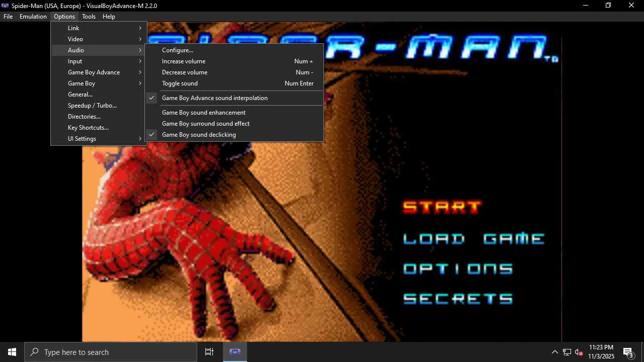The height and width of the screenshot is (362, 644).
Task: Open the File menu
Action: click(8, 17)
